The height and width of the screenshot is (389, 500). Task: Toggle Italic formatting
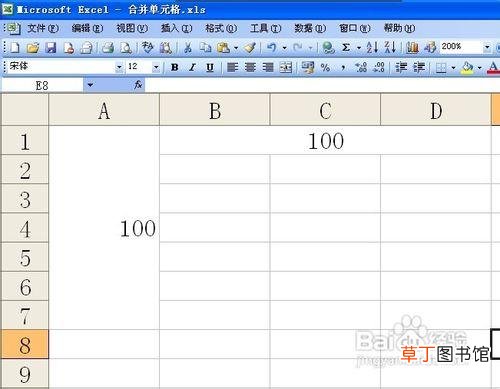point(192,67)
